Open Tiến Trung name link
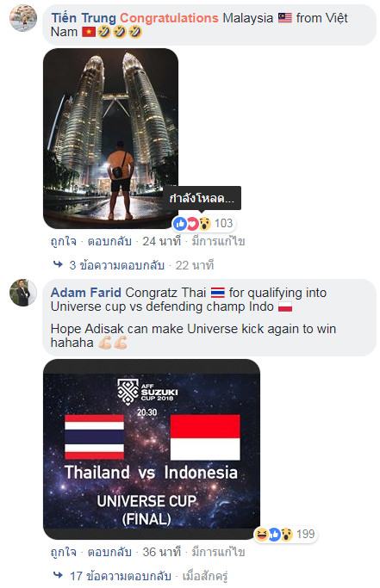 click(x=84, y=17)
